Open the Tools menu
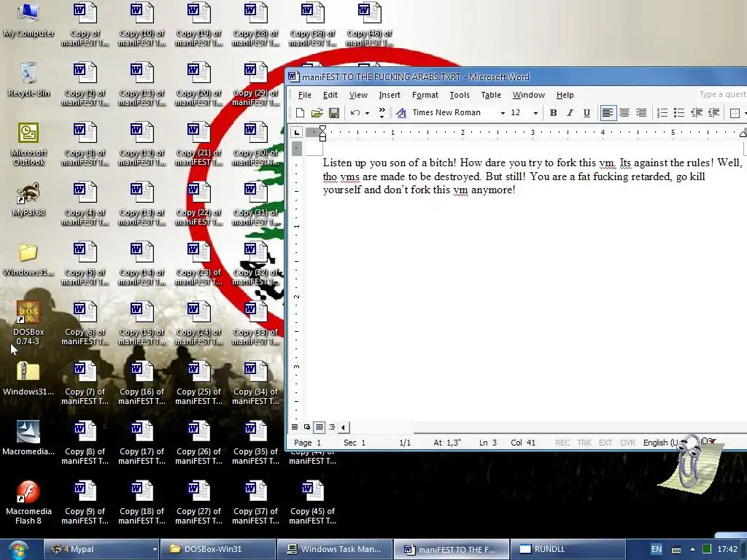This screenshot has width=747, height=560. point(460,95)
